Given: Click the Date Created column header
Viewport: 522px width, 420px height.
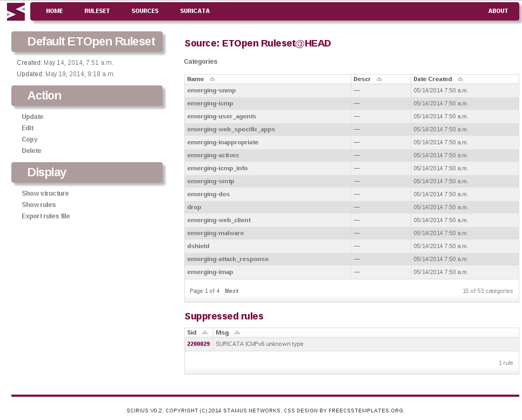Looking at the screenshot, I should point(433,79).
